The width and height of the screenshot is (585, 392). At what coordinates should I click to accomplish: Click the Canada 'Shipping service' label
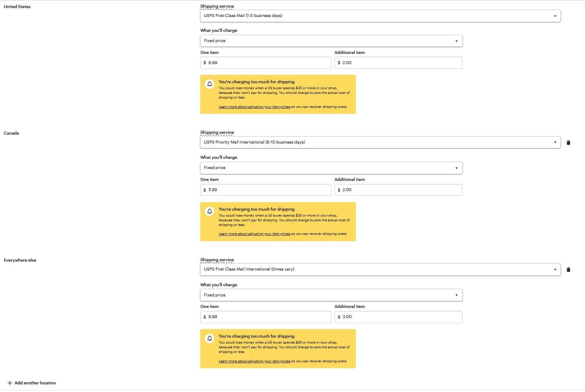(217, 133)
